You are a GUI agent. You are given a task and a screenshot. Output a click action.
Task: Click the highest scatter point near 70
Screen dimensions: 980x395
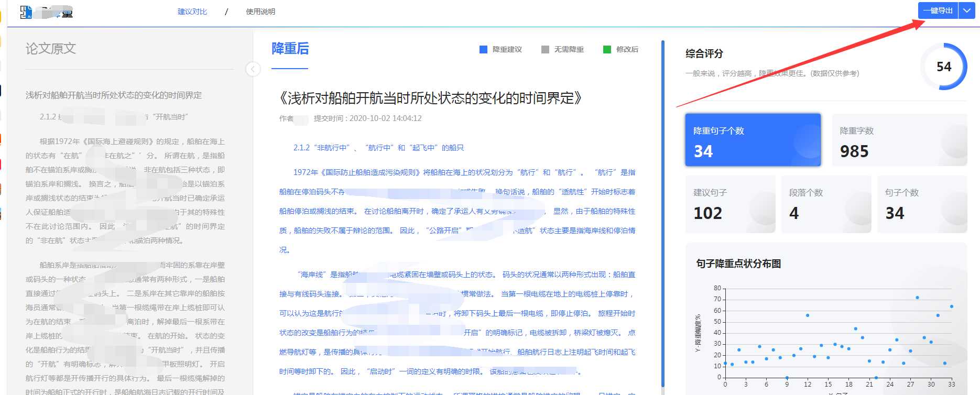(x=917, y=298)
